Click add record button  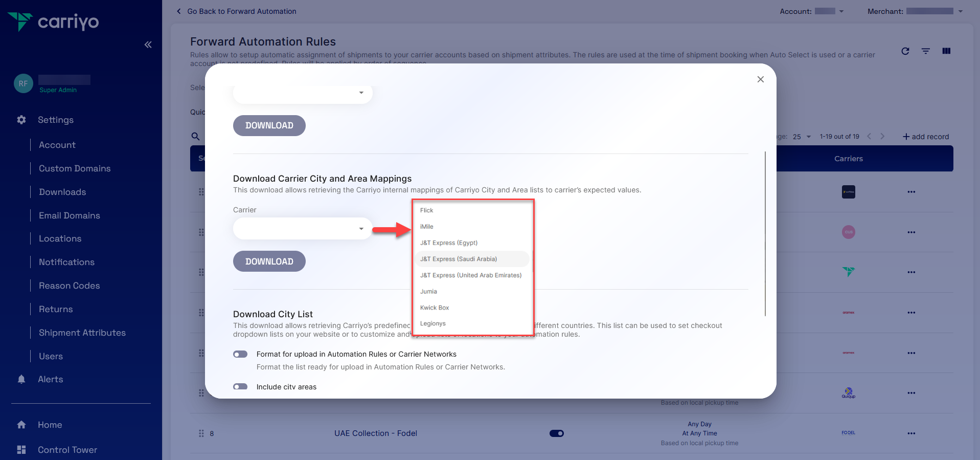pyautogui.click(x=926, y=137)
